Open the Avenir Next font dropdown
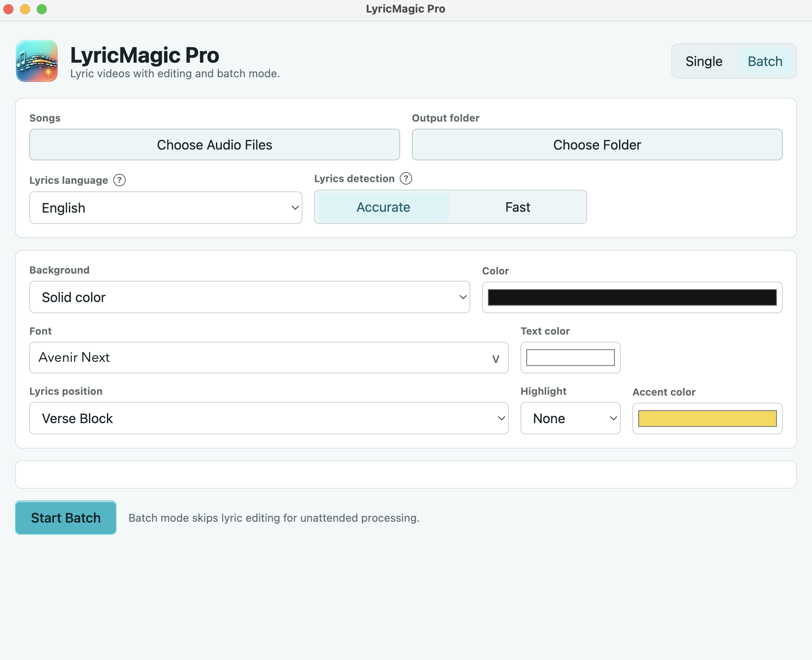This screenshot has width=812, height=660. coord(269,358)
